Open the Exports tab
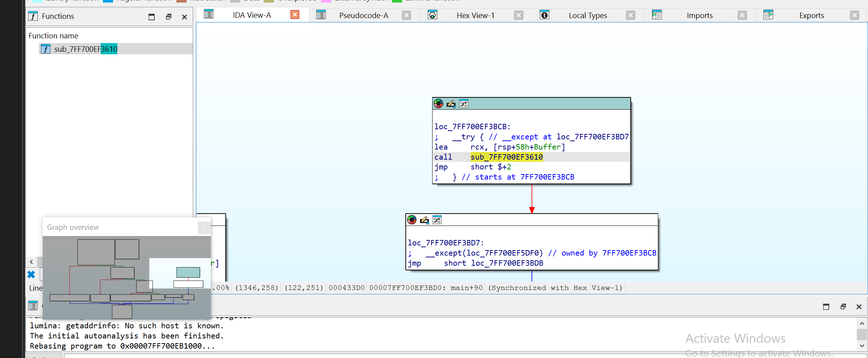Image resolution: width=868 pixels, height=358 pixels. [811, 16]
